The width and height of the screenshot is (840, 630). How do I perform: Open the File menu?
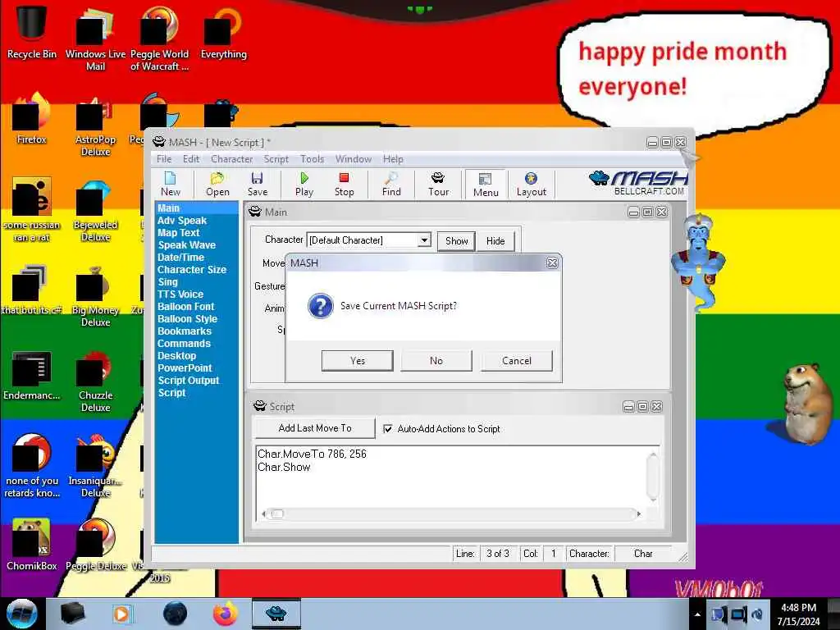(164, 159)
